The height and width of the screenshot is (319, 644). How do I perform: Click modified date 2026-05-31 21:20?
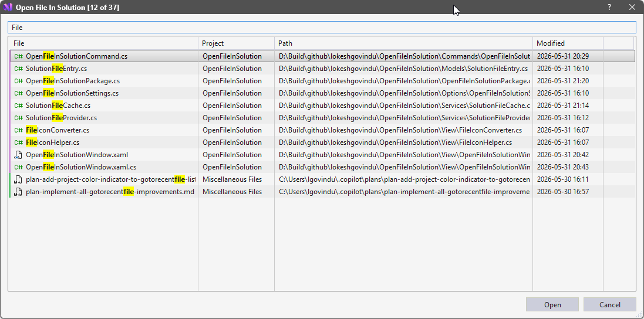pos(562,81)
